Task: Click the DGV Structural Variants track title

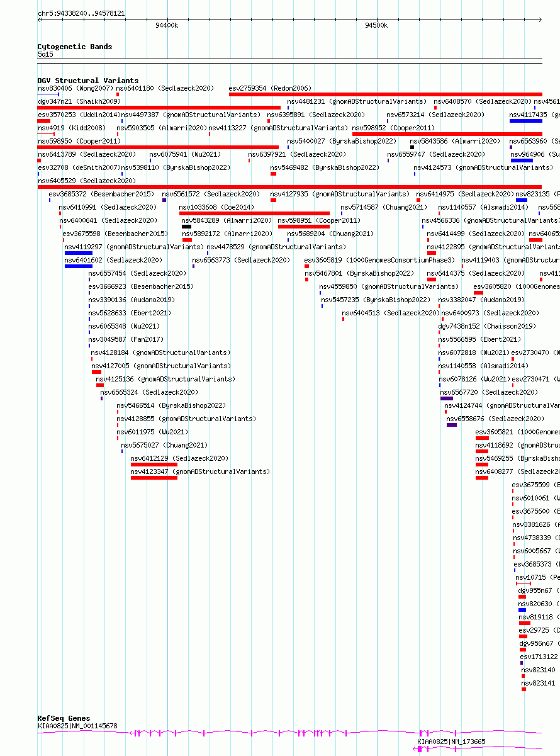Action: [x=88, y=81]
